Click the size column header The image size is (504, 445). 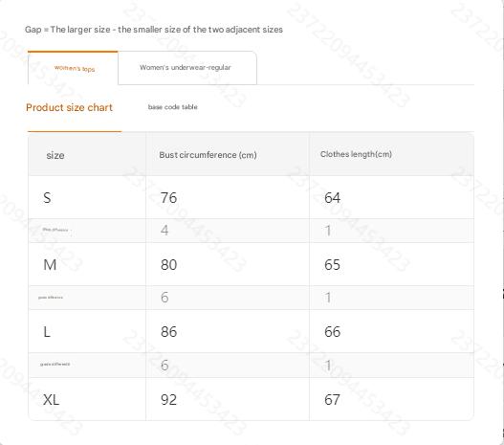pos(55,155)
